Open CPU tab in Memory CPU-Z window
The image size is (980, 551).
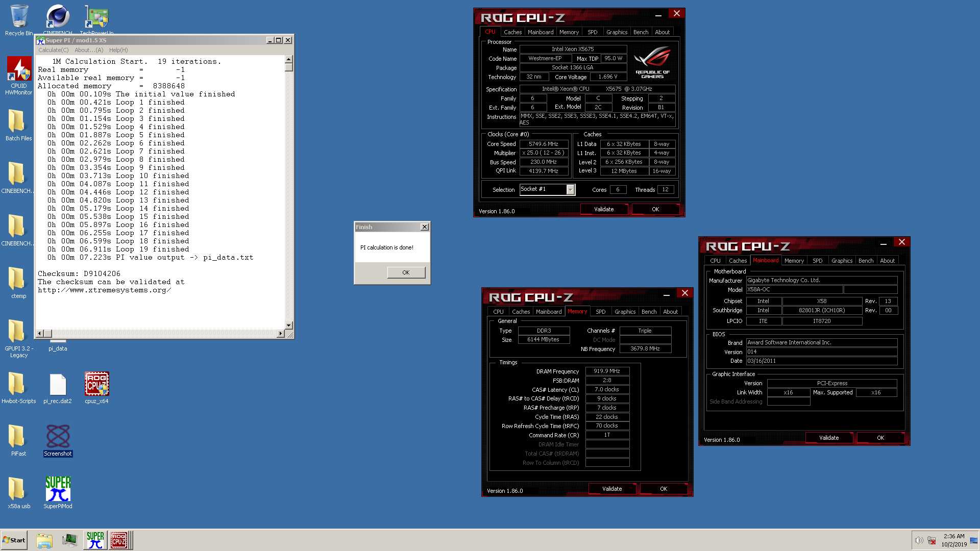[x=498, y=312]
